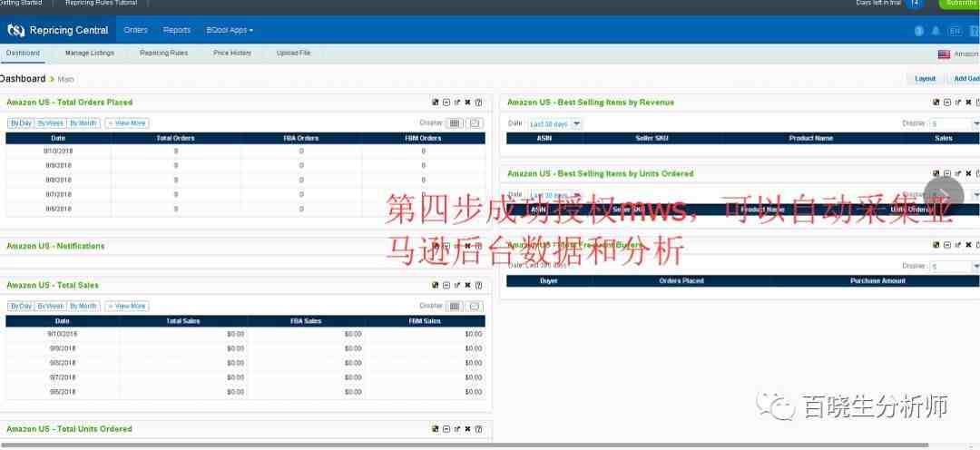Edit settings of Best Selling by Revenue gadget
Viewport: 980px width, 450px height.
coord(936,103)
